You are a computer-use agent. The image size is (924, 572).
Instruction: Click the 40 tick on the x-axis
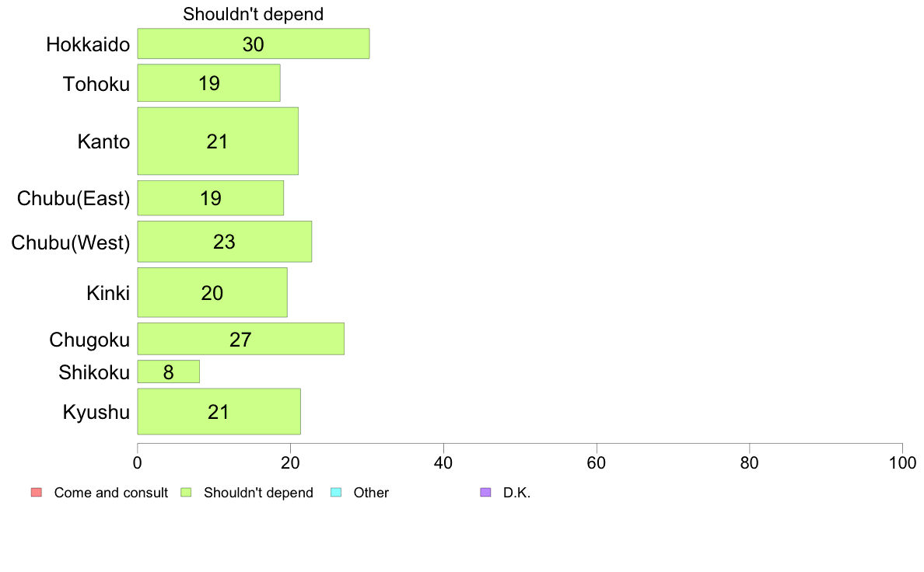click(443, 463)
